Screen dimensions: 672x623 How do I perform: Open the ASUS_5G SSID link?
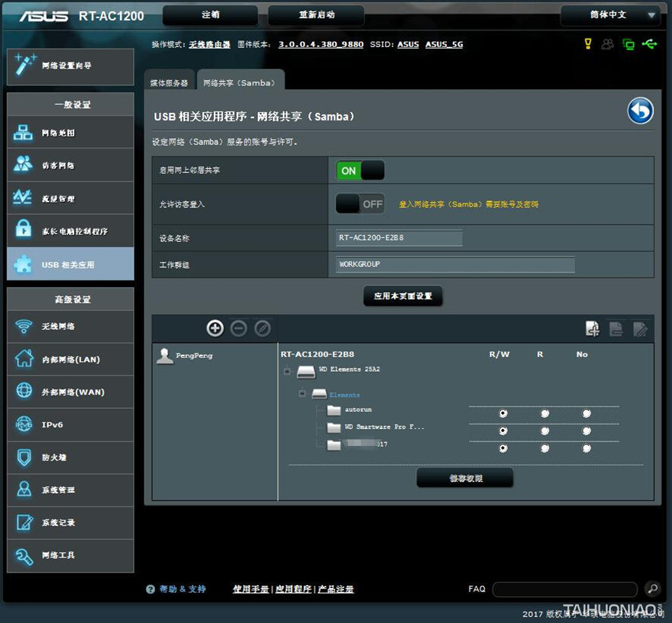[x=444, y=44]
